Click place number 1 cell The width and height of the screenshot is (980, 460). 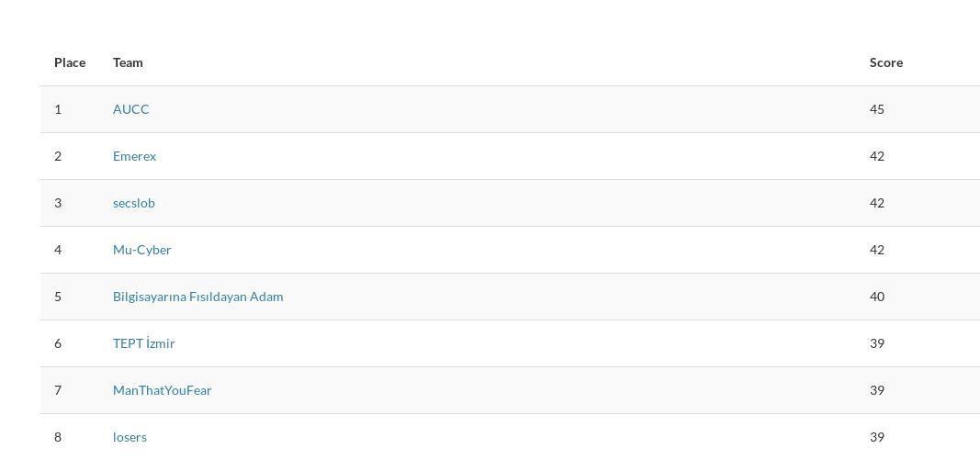click(x=58, y=109)
